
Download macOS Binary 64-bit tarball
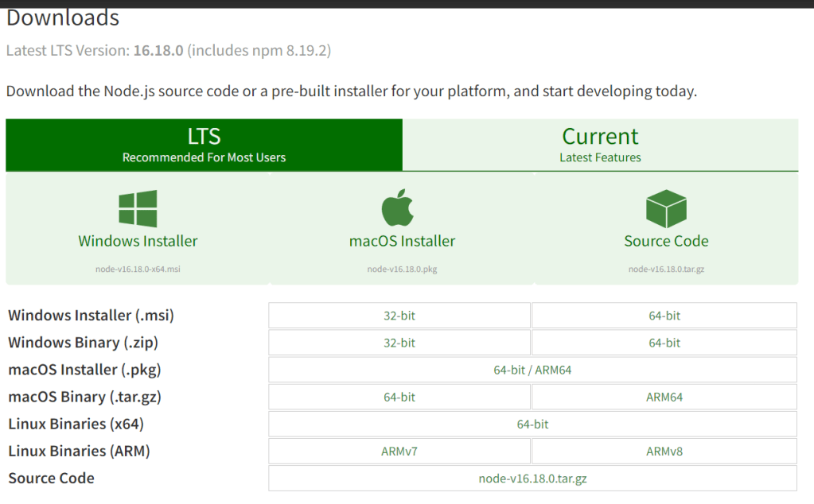tap(399, 397)
